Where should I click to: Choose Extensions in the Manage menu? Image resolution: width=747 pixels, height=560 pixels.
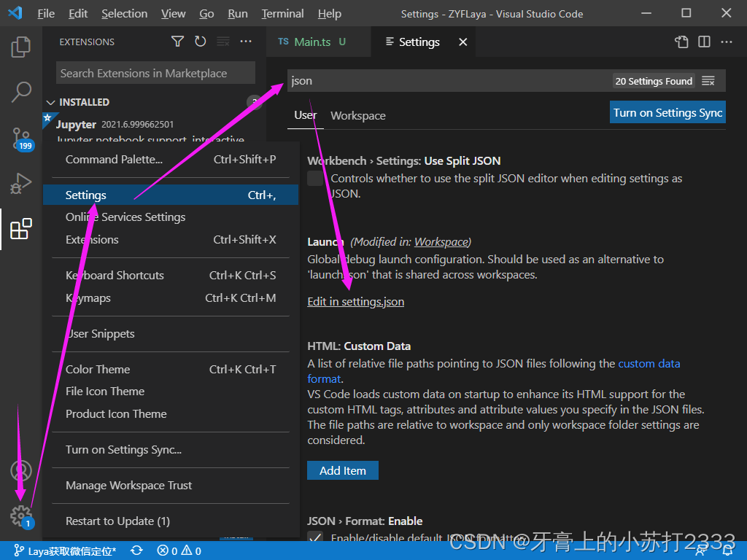tap(171, 239)
